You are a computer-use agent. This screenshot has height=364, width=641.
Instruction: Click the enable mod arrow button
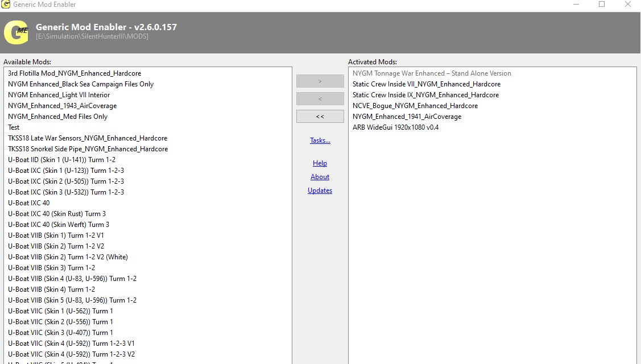pos(320,81)
